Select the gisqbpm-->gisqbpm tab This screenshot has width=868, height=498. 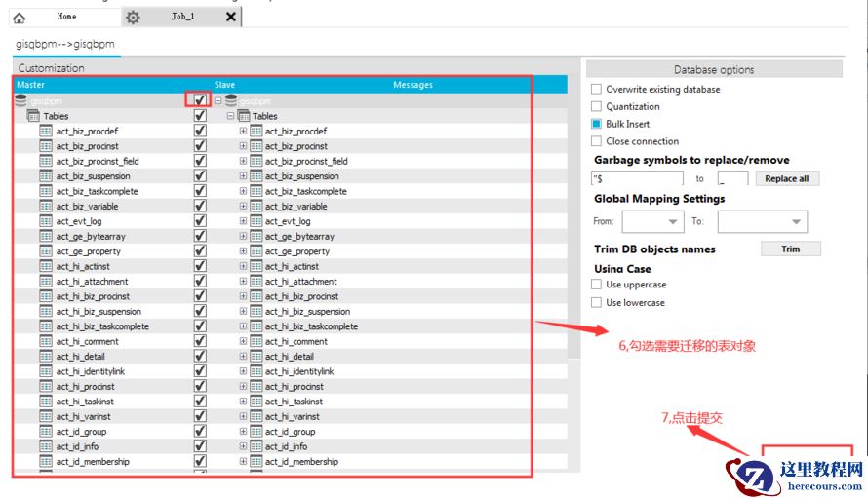click(65, 44)
